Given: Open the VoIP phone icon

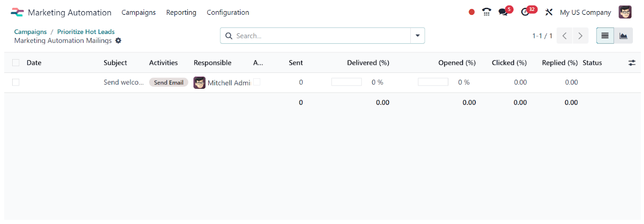Looking at the screenshot, I should [x=486, y=12].
